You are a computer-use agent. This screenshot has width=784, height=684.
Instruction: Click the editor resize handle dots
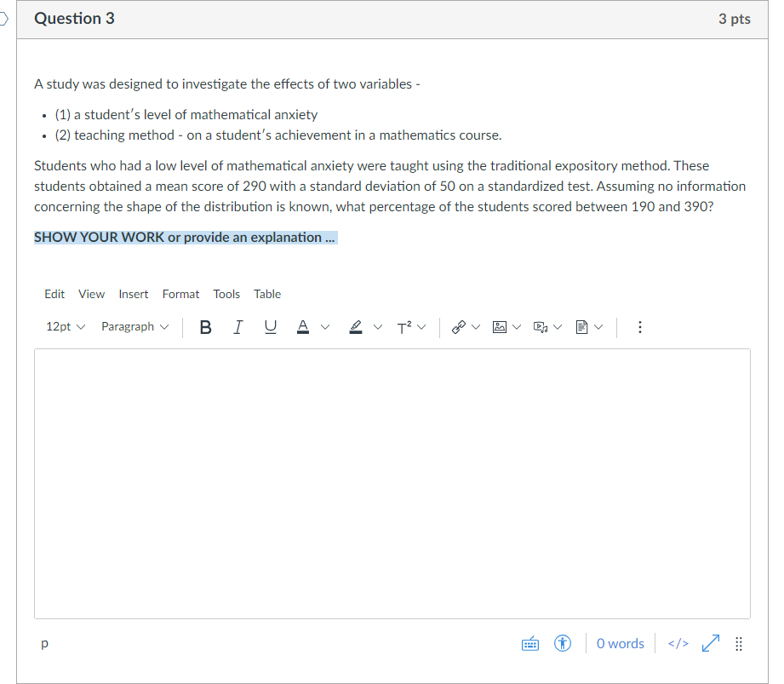pos(739,643)
